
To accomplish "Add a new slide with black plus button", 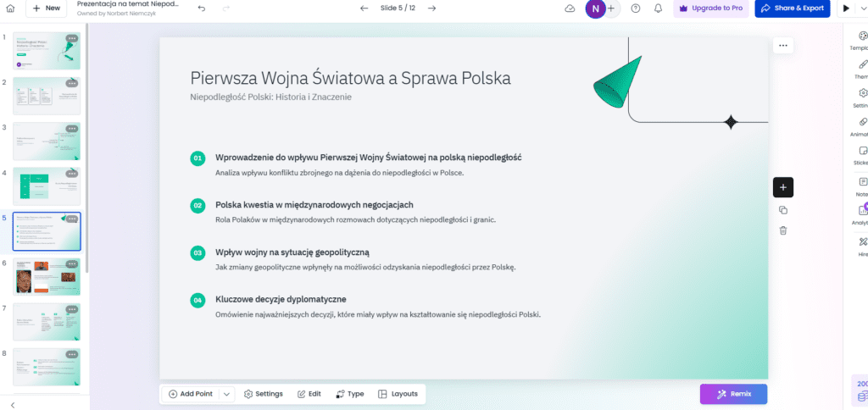I will point(782,187).
